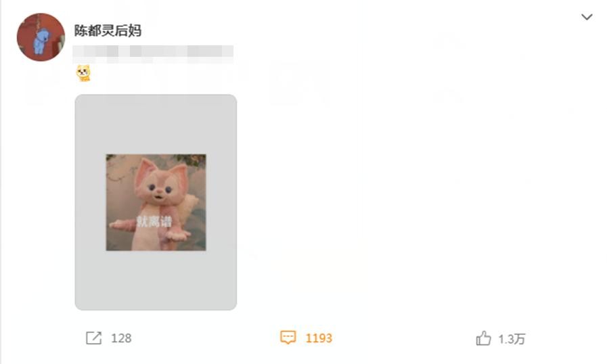Click the yellow dog emoji in post text

coord(84,73)
